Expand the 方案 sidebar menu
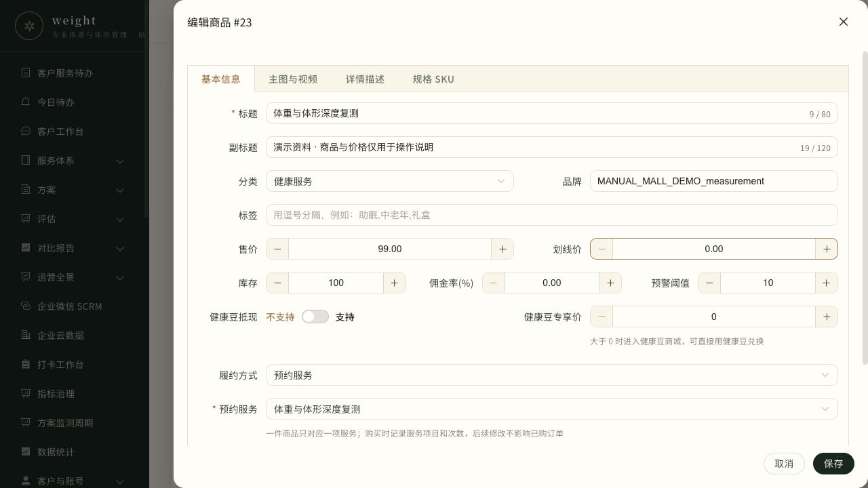 click(x=120, y=190)
